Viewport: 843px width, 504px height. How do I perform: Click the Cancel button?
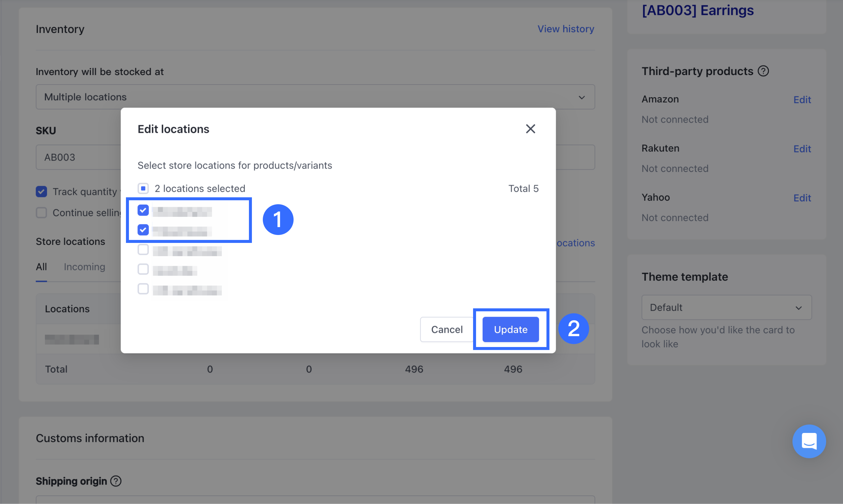click(x=446, y=329)
